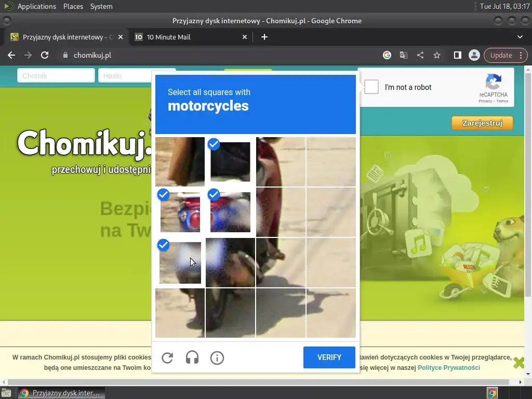
Task: Open the Chrome three-dot menu
Action: point(521,55)
